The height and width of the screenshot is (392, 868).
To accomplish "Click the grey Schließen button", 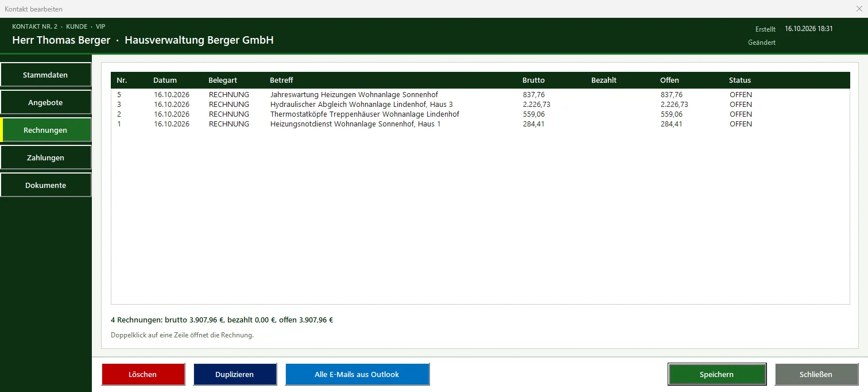I will (x=816, y=374).
